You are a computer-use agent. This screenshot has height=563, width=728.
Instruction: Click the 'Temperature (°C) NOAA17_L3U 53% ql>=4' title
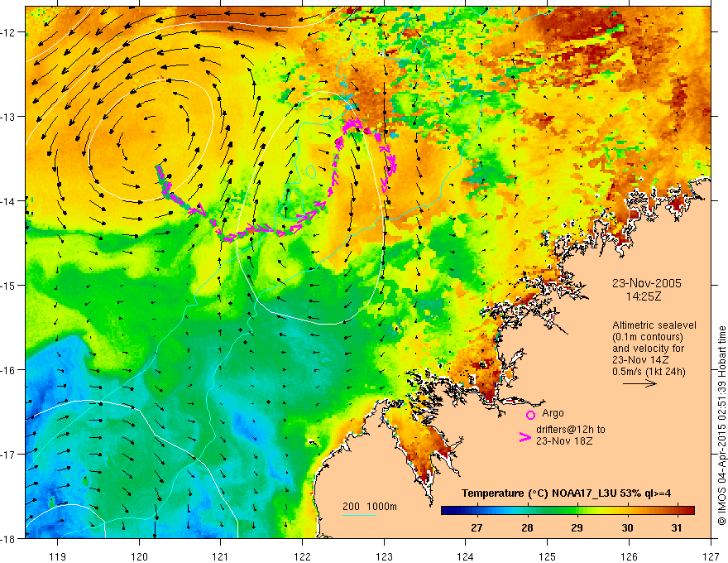tap(566, 493)
